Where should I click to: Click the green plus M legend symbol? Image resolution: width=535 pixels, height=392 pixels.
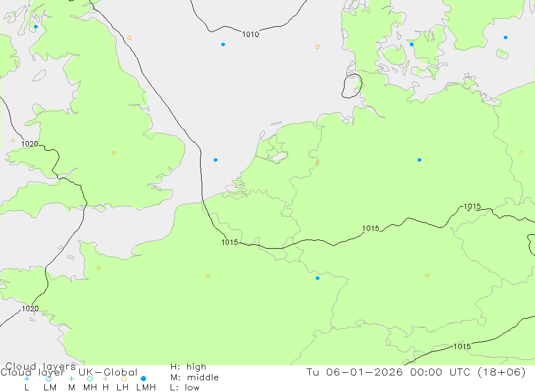71,379
